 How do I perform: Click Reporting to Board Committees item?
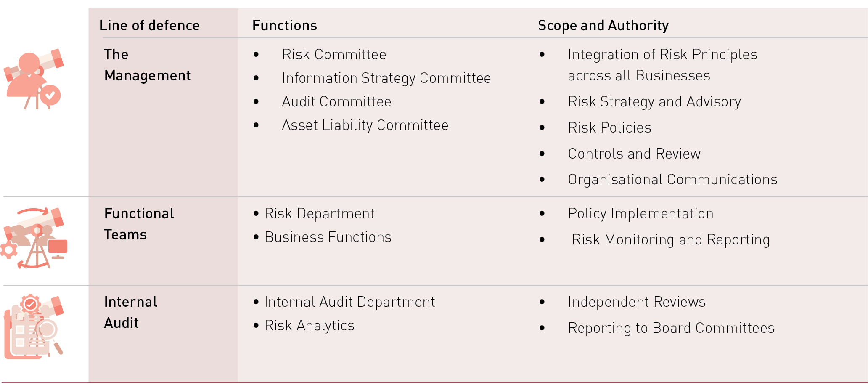click(x=671, y=328)
